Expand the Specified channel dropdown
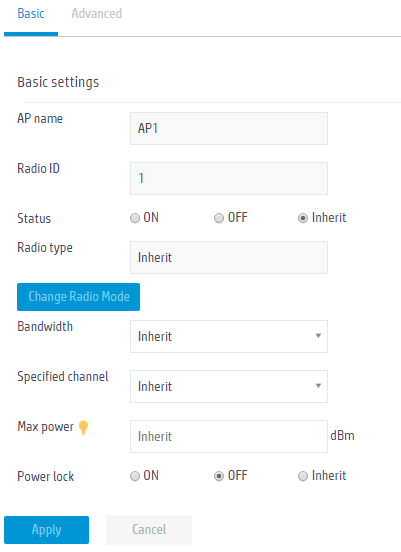This screenshot has width=401, height=552. pyautogui.click(x=229, y=387)
